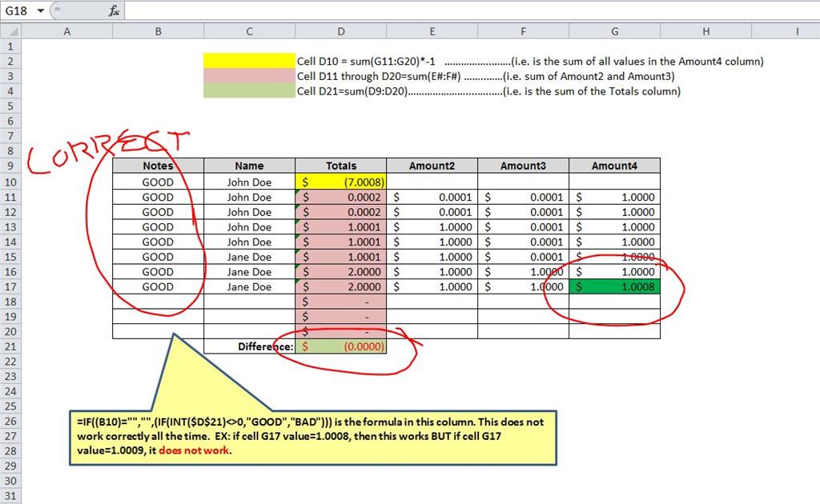Select Jane Doe cell in row 15

[x=250, y=257]
